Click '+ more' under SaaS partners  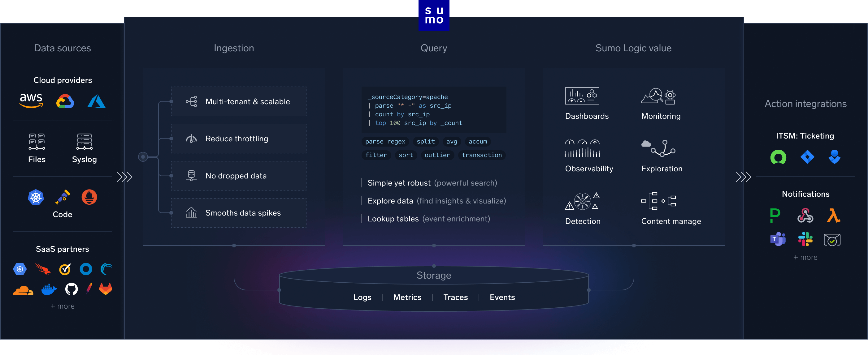[x=62, y=306]
